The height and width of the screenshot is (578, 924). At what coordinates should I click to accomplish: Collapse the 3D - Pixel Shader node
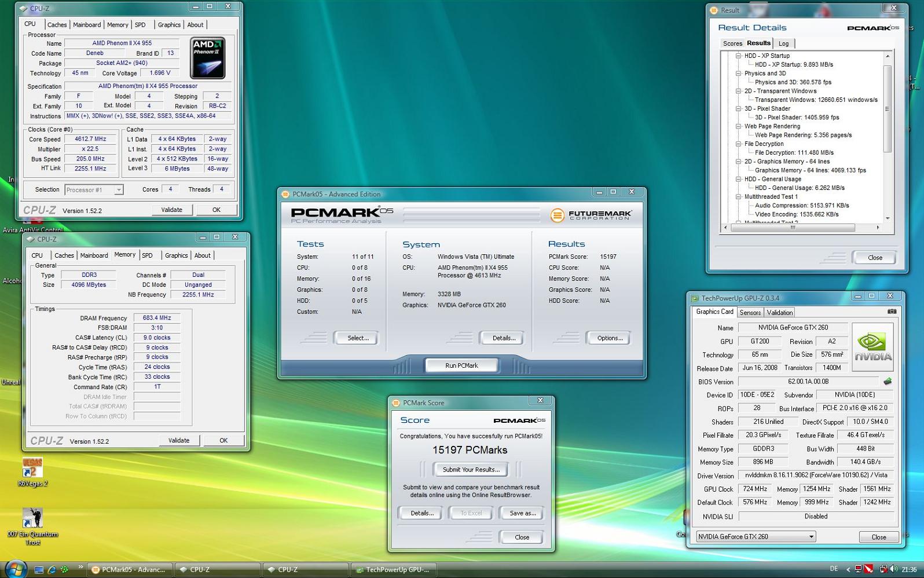[738, 109]
